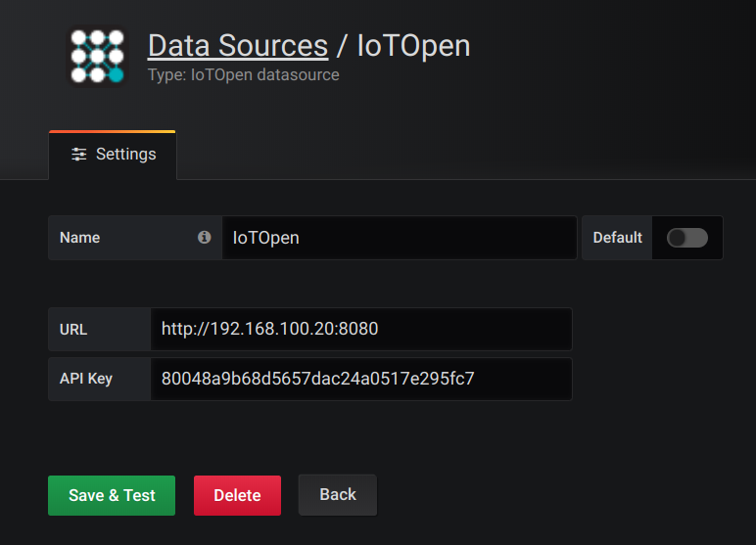Click into the URL input field

pos(361,329)
